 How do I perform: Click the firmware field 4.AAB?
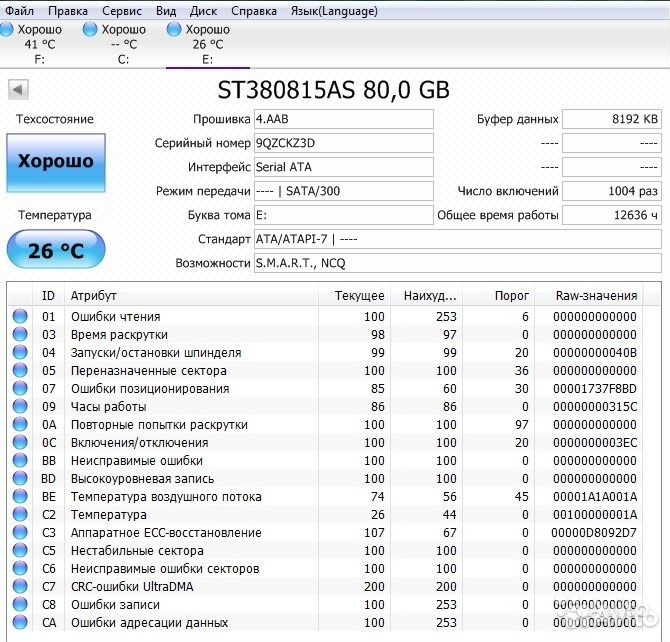(x=344, y=119)
